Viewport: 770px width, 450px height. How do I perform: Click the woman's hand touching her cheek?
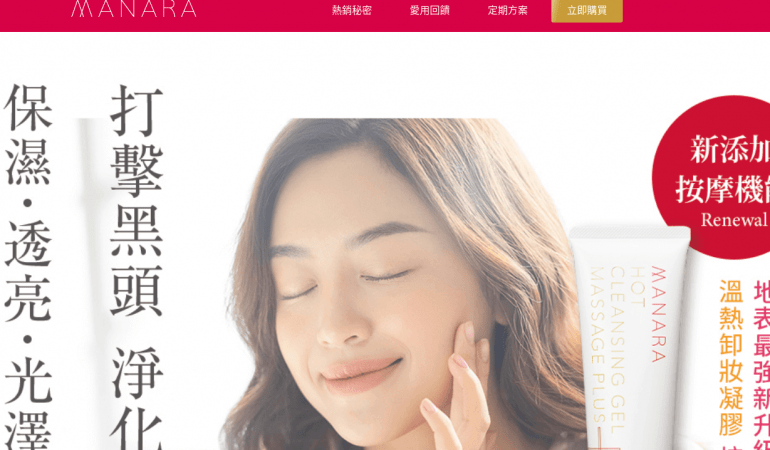[457, 388]
